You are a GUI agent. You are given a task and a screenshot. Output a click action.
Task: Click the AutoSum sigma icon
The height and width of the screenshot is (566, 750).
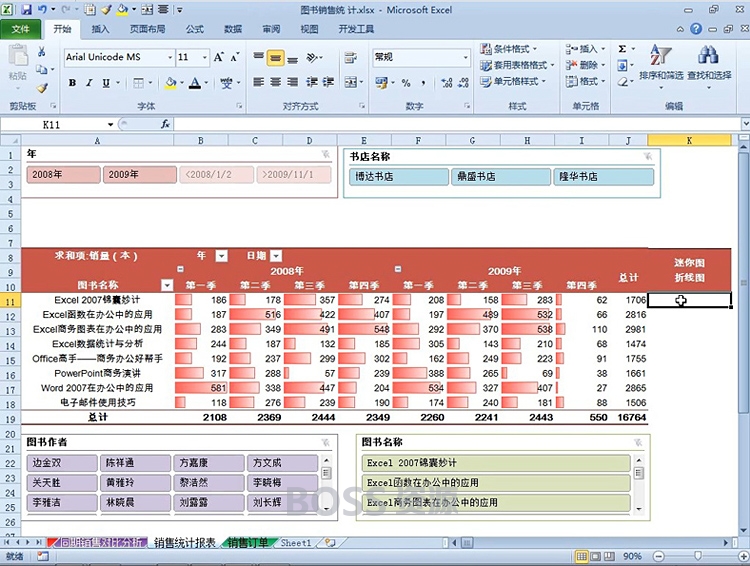[622, 49]
